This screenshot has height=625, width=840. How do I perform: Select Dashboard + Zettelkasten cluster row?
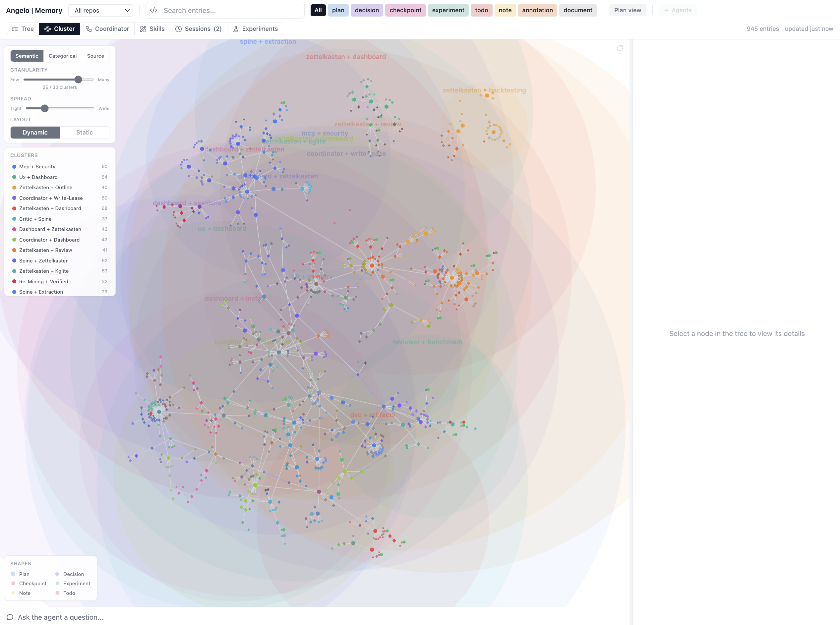(60, 229)
